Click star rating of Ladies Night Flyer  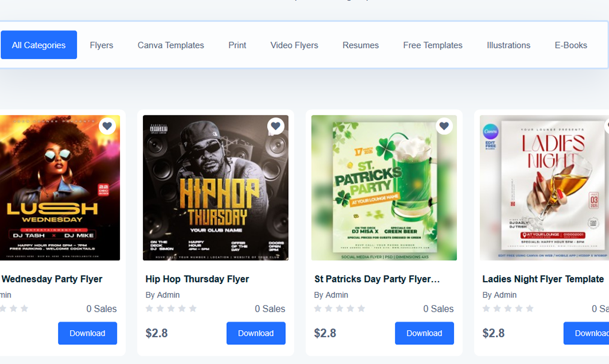pyautogui.click(x=508, y=309)
